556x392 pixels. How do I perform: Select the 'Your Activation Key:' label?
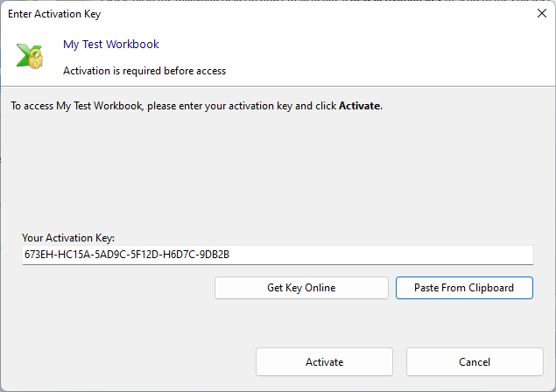pyautogui.click(x=68, y=238)
